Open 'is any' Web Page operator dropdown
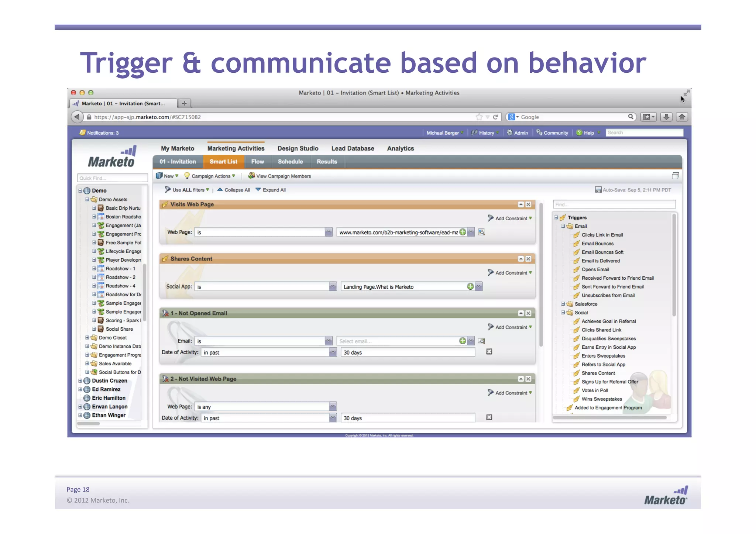The width and height of the screenshot is (756, 534). tap(333, 407)
